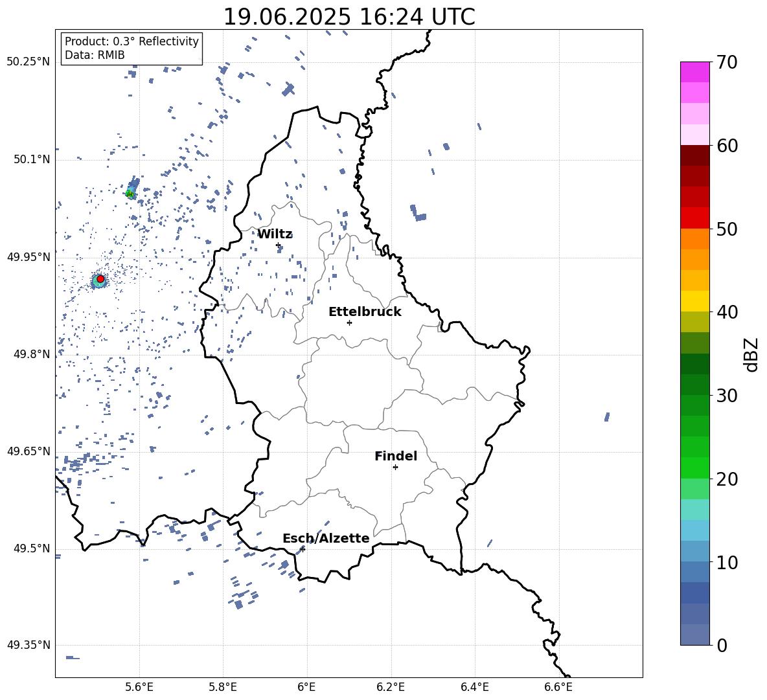Pick the magenta top colorbar segment
The image size is (767, 700).
695,73
